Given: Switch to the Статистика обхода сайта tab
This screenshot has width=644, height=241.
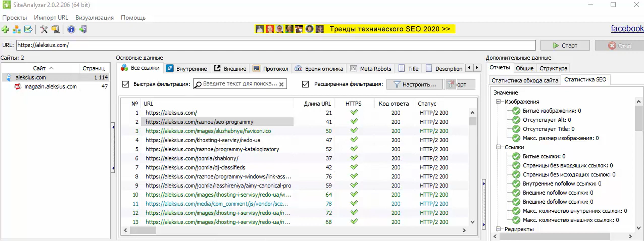Looking at the screenshot, I should 524,80.
